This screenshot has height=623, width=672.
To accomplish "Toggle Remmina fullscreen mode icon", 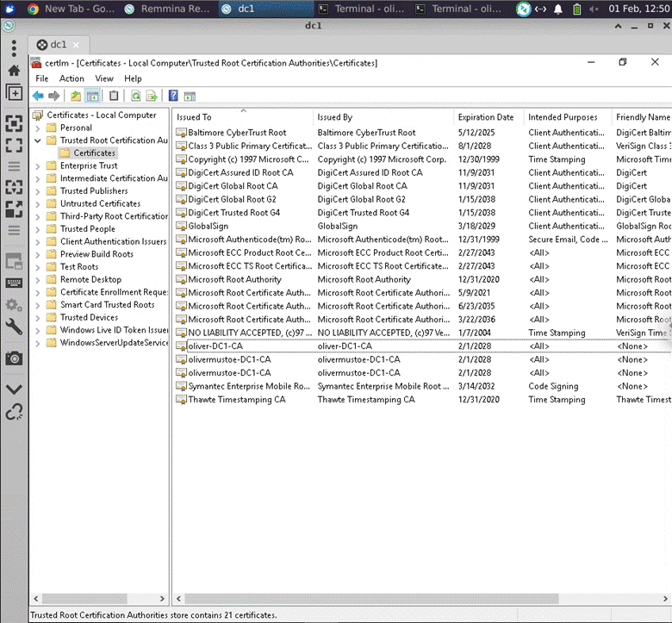I will click(14, 145).
